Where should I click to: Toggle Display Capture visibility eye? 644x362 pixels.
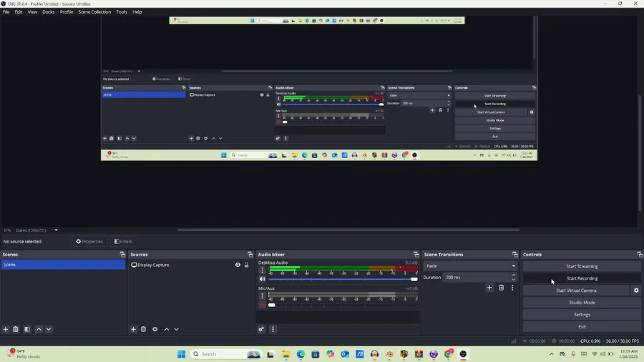(238, 265)
